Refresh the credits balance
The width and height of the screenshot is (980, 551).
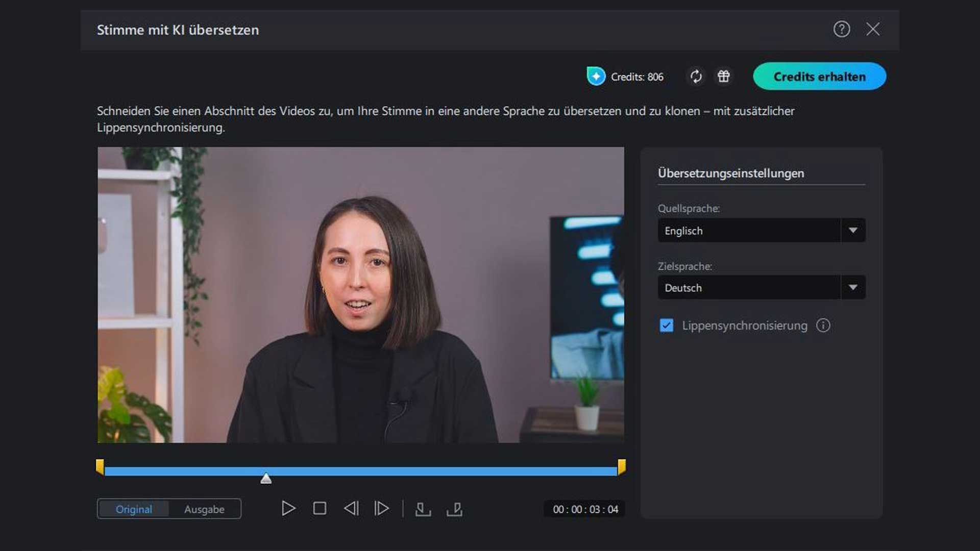696,76
